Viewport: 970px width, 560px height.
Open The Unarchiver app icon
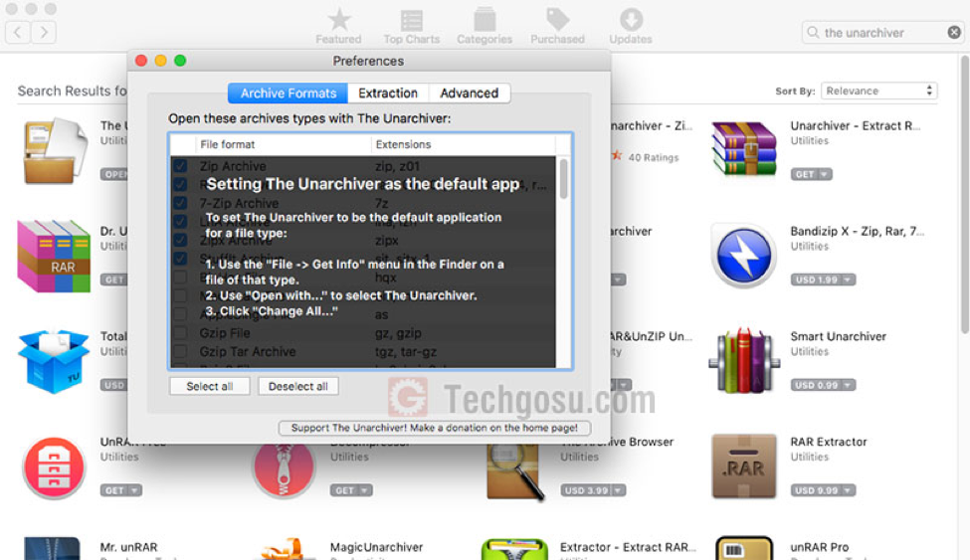point(55,151)
